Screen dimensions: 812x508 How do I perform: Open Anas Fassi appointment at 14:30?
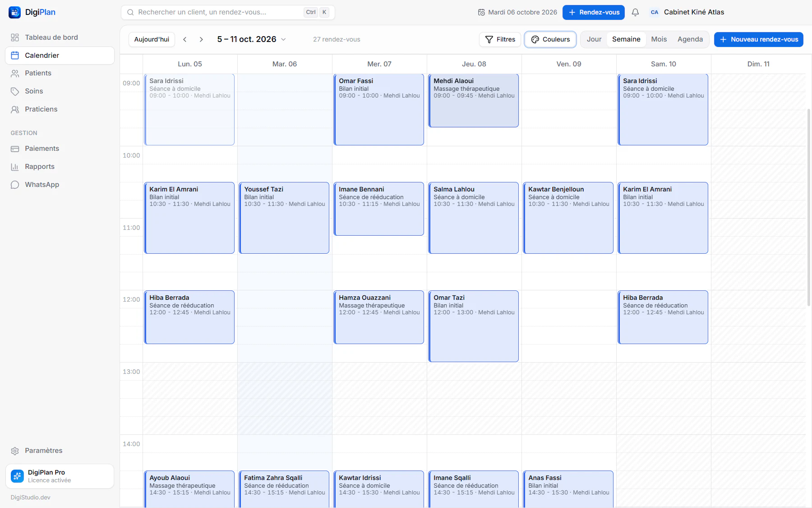point(568,489)
